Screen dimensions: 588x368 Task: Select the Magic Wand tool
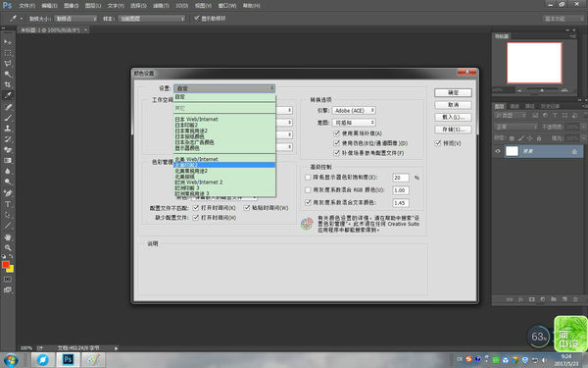pos(8,74)
